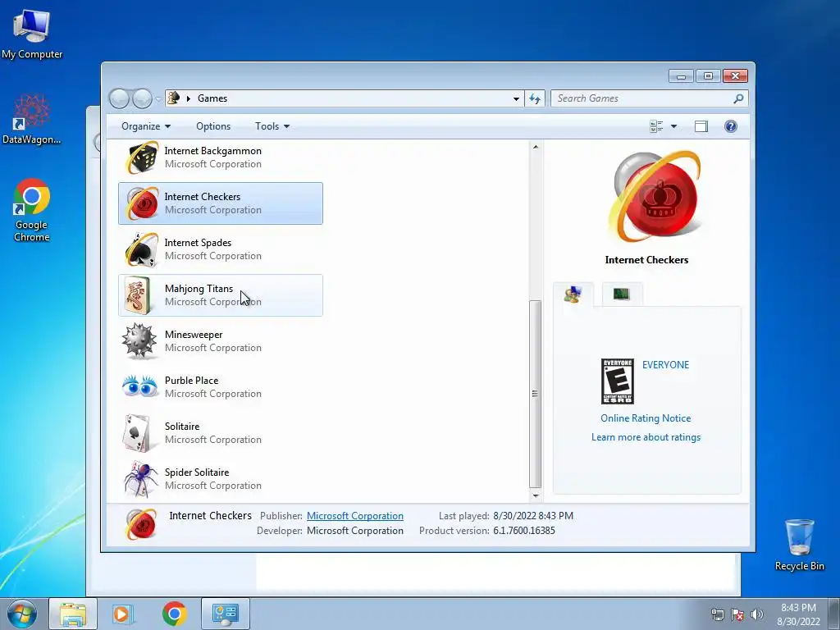Click the Forward navigation arrow
The height and width of the screenshot is (630, 840).
tap(142, 98)
